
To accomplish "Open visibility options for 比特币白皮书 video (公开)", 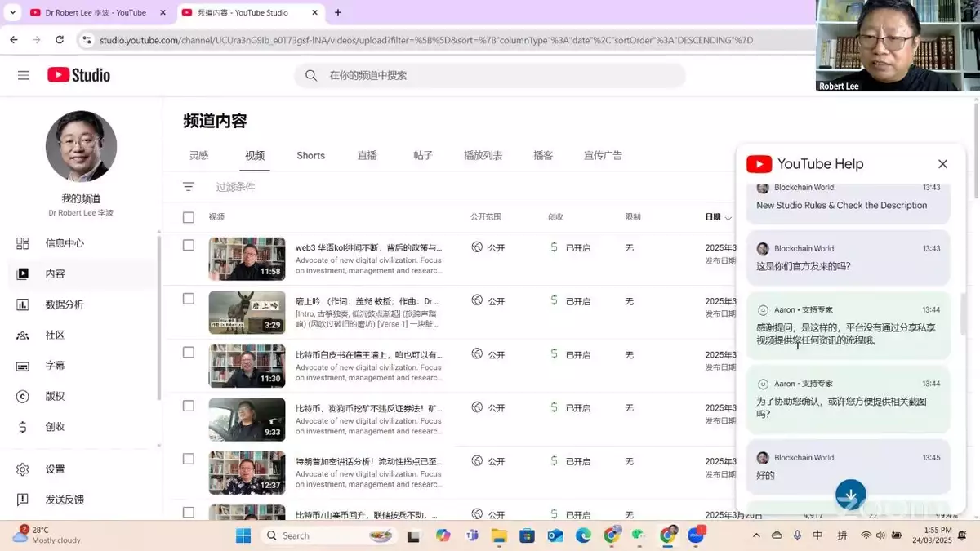I will tap(488, 355).
